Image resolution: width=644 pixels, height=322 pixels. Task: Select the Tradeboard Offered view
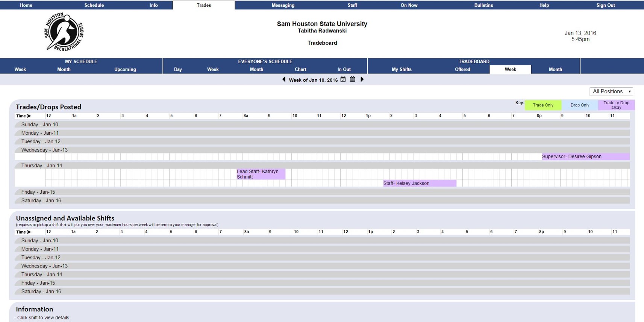[462, 69]
